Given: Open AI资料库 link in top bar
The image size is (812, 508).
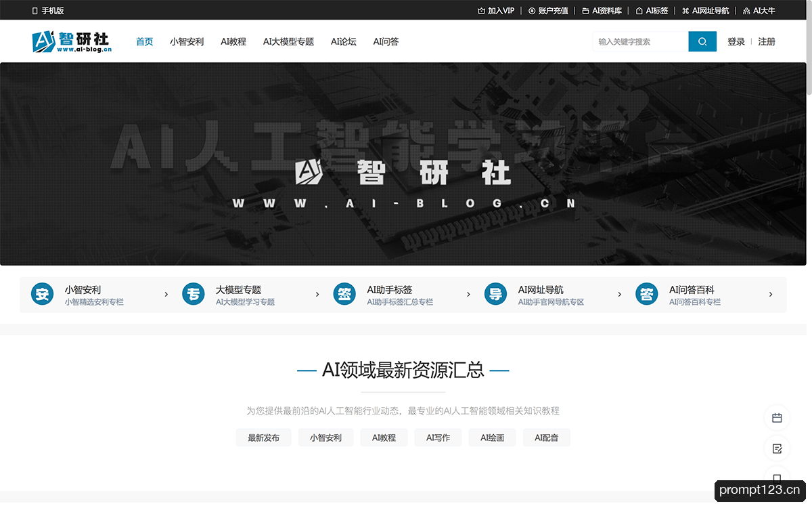Looking at the screenshot, I should tap(602, 11).
